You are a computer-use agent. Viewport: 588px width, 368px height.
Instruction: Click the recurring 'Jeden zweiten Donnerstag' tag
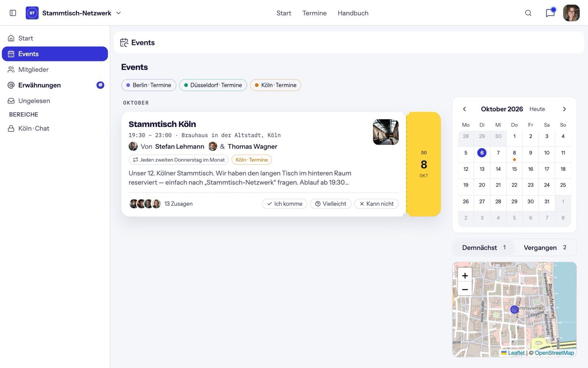179,160
